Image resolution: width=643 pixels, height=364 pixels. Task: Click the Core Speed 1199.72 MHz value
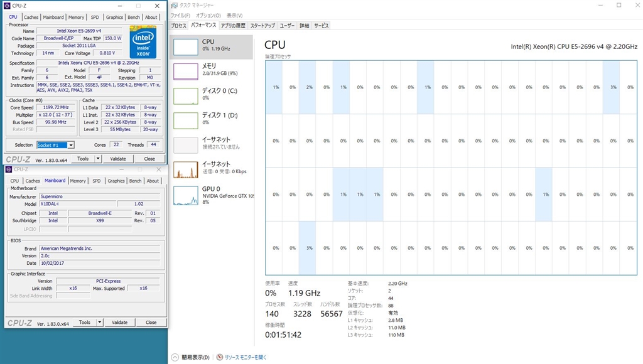tap(56, 107)
